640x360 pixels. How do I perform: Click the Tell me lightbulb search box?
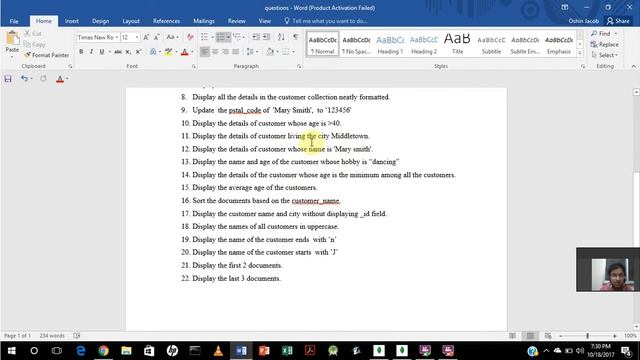click(x=326, y=21)
